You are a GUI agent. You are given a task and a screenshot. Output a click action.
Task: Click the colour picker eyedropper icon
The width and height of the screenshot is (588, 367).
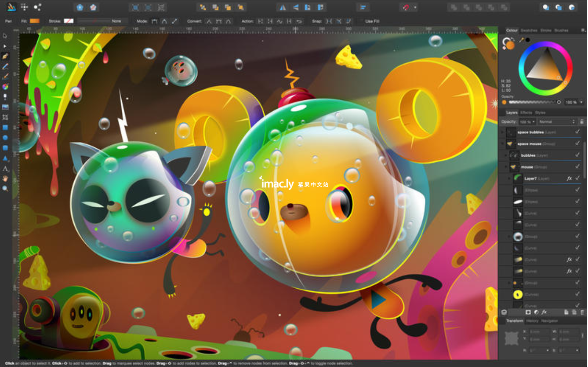(x=521, y=40)
